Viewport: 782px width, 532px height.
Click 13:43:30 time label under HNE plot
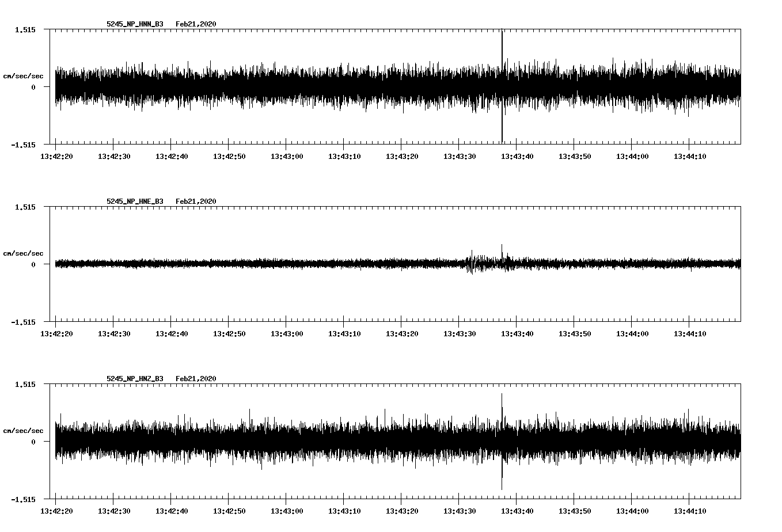460,334
